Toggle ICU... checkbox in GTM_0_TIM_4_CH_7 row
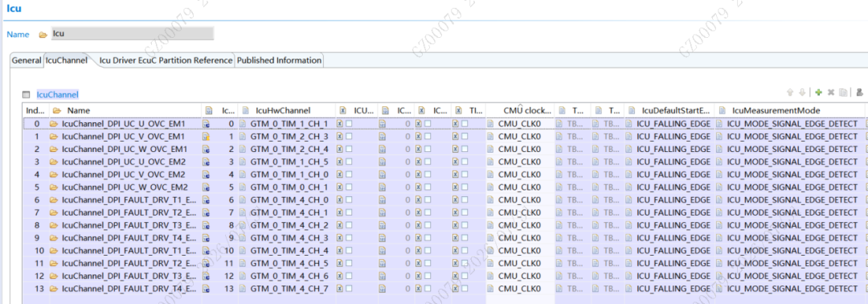The width and height of the screenshot is (868, 304). pos(349,289)
